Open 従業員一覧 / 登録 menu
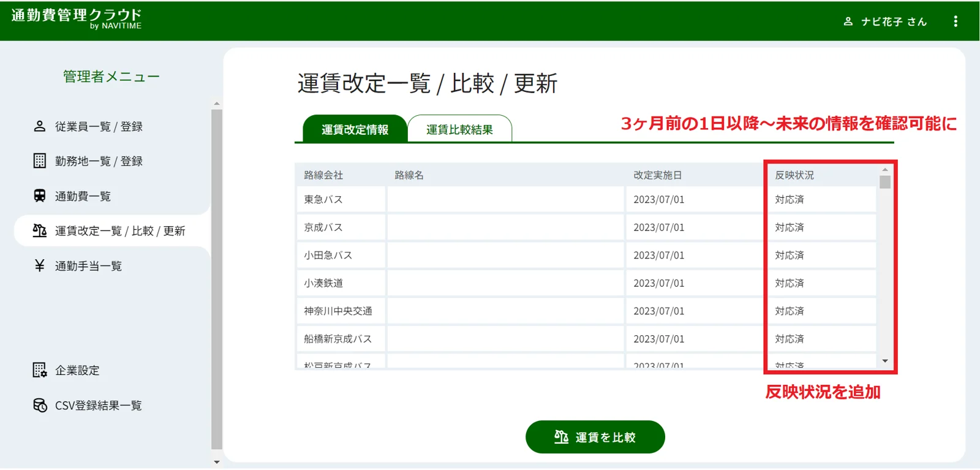This screenshot has height=470, width=980. (99, 126)
